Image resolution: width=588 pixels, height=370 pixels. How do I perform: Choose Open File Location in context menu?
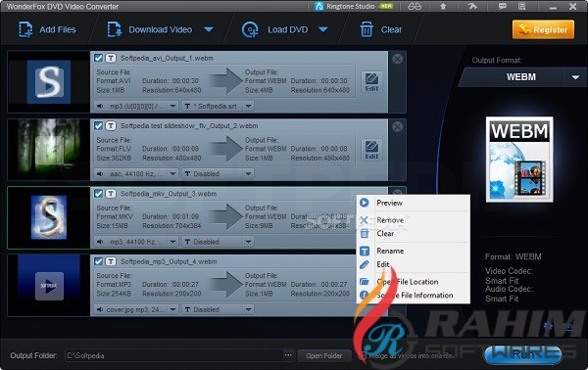(x=413, y=282)
